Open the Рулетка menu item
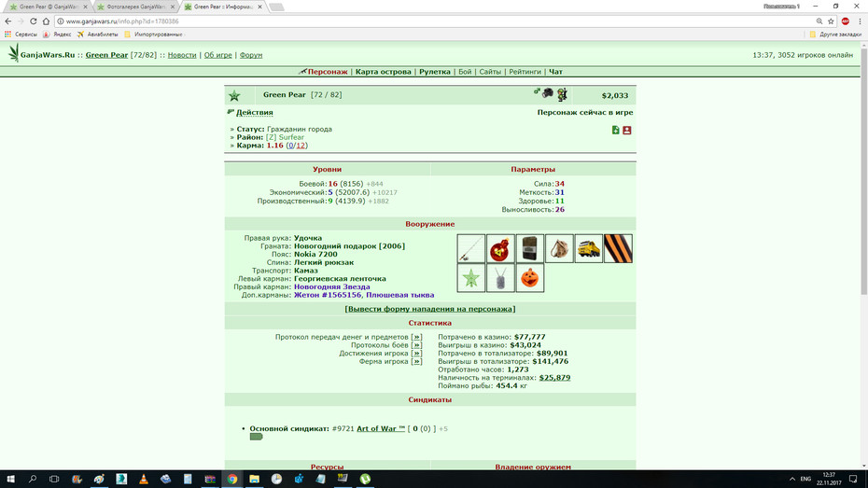The image size is (868, 488). point(435,72)
